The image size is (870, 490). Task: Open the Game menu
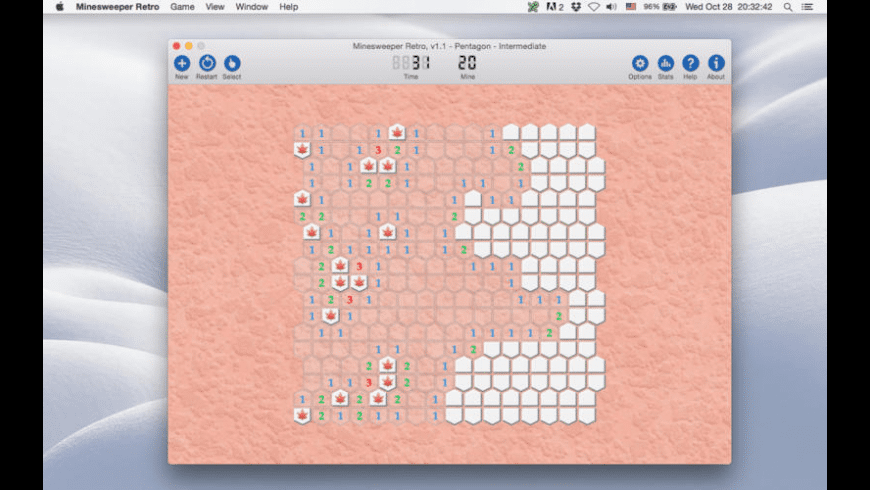182,7
